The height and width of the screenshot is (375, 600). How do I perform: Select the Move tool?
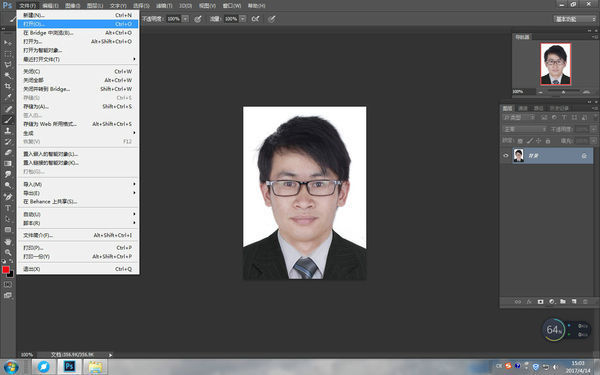pos(8,42)
